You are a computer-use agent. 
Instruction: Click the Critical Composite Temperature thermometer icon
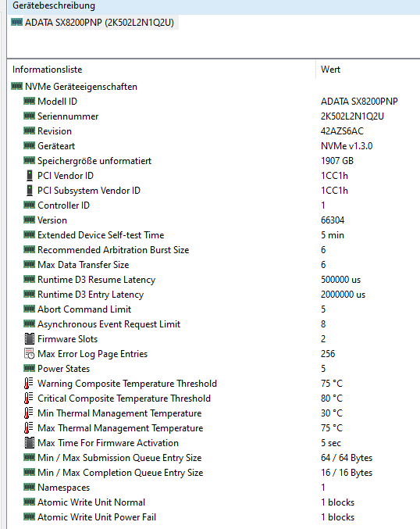[29, 398]
